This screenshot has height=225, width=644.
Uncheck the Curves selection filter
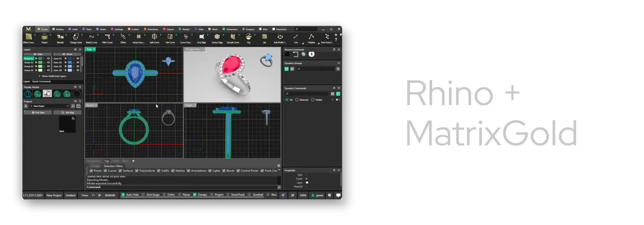click(x=105, y=171)
